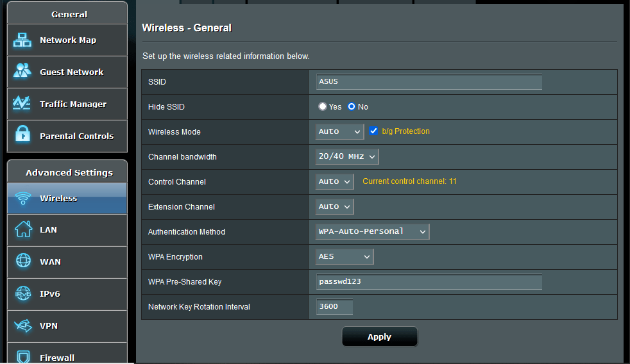Open the Wireless Mode dropdown

[x=340, y=131]
